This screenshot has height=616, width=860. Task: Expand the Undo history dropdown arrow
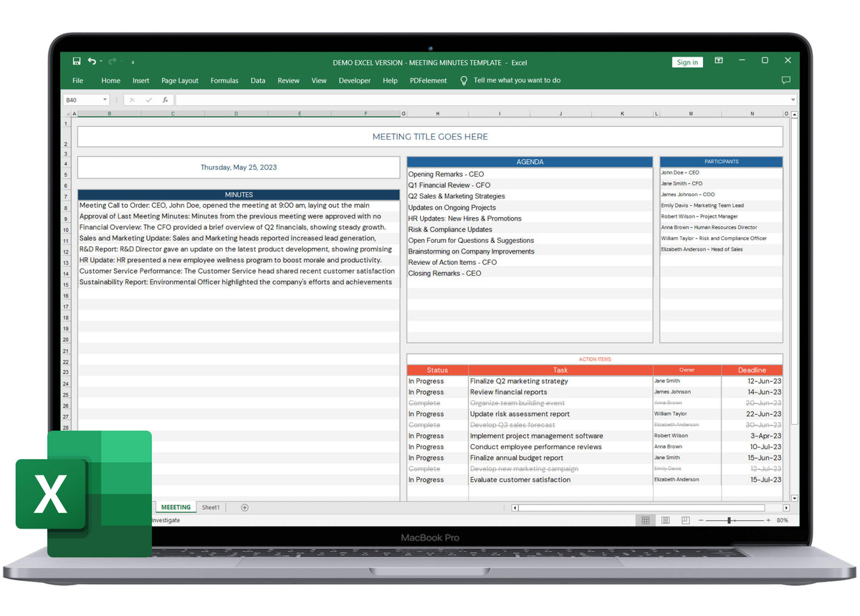100,61
